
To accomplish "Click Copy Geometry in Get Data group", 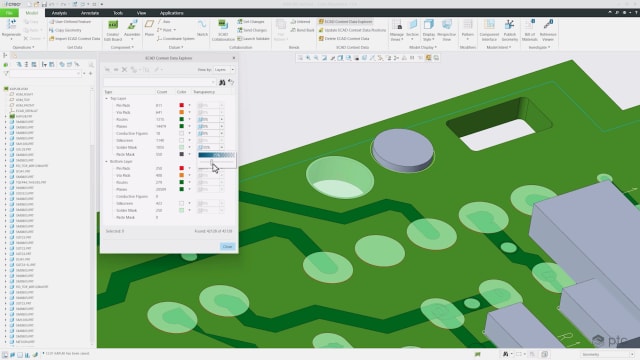I will click(x=65, y=30).
